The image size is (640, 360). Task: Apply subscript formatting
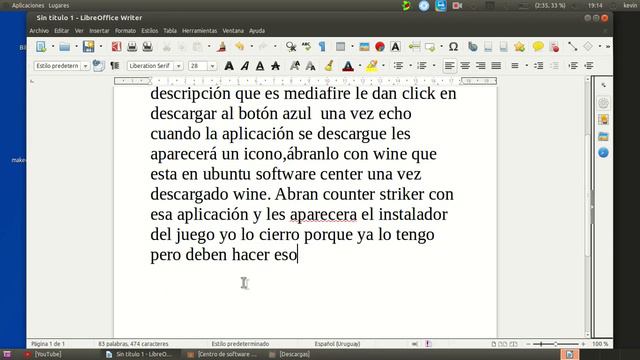[310, 66]
